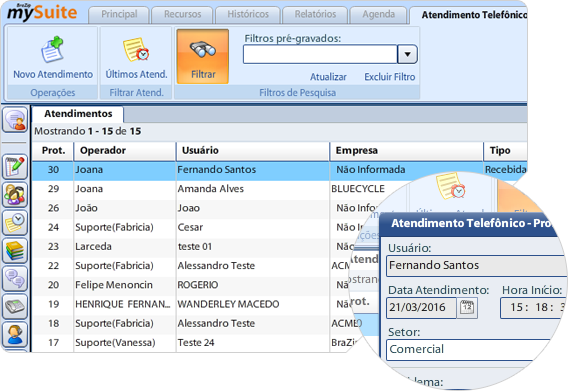Click protocol number 29 cell
Viewport: 568px width, 391px height.
(x=53, y=189)
